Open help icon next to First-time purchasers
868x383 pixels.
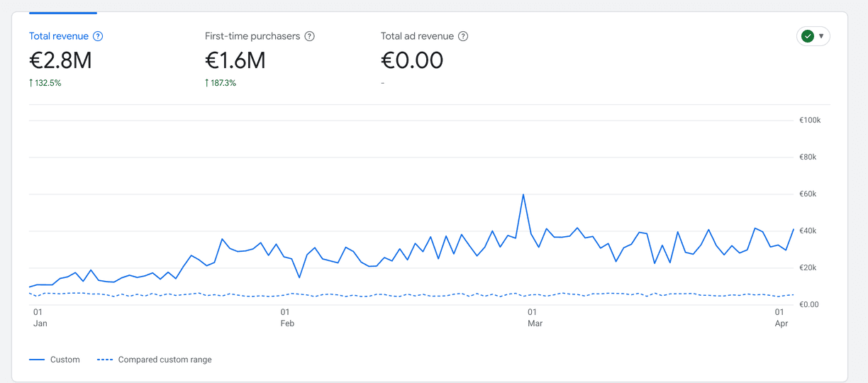tap(309, 36)
